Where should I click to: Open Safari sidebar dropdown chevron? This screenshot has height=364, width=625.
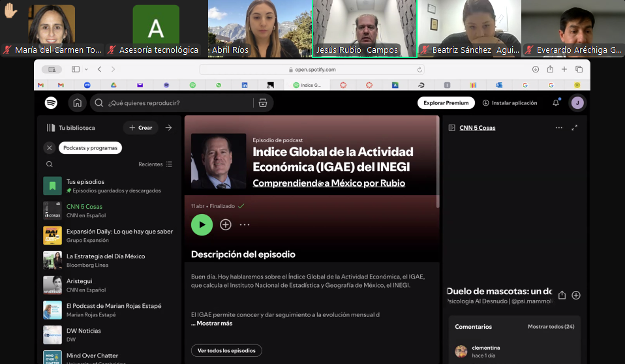[86, 69]
